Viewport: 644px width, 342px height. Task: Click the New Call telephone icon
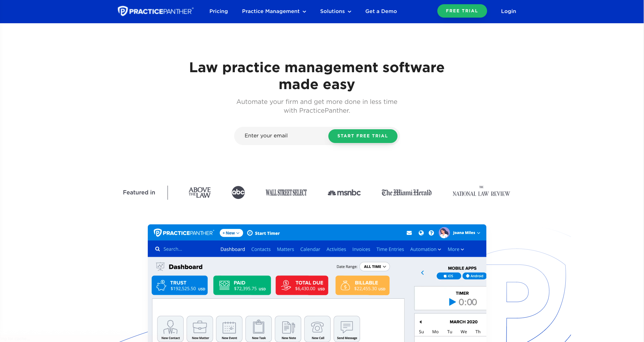click(317, 329)
